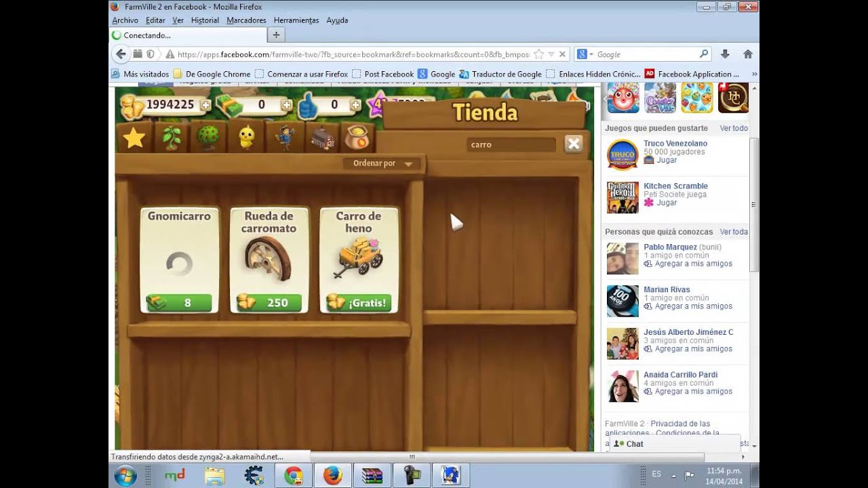The image size is (868, 488).
Task: Open the Más visitados bookmark
Action: tap(140, 74)
